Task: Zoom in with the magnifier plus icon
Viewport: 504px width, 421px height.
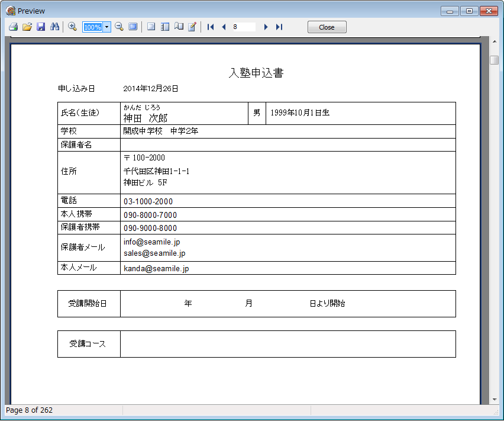Action: pyautogui.click(x=72, y=27)
